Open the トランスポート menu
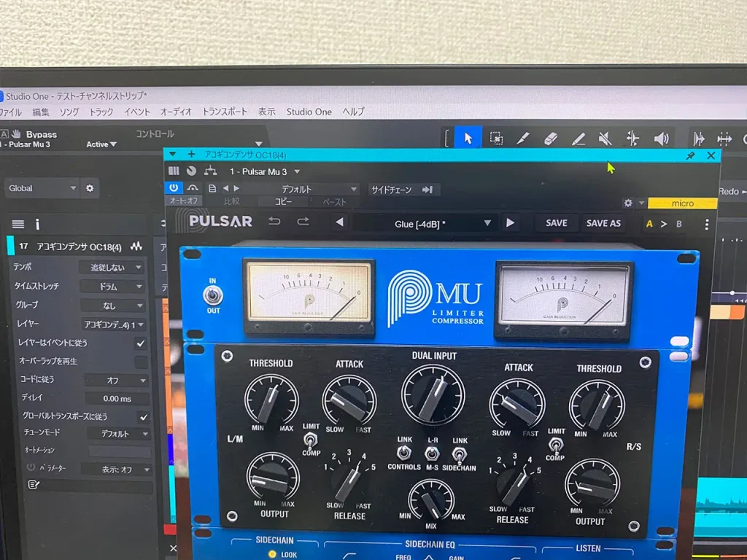 click(225, 112)
